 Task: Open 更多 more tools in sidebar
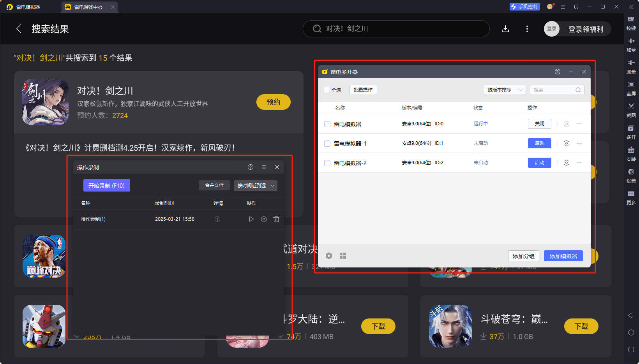pyautogui.click(x=631, y=197)
